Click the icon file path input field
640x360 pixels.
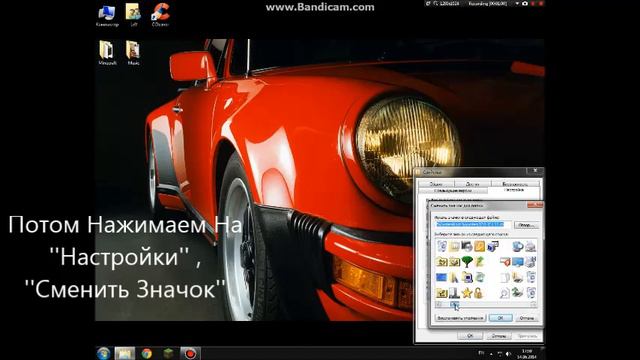tap(472, 224)
